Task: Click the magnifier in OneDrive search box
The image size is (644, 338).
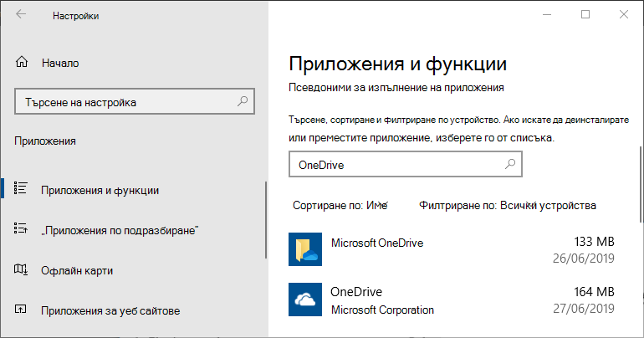Action: (x=509, y=164)
